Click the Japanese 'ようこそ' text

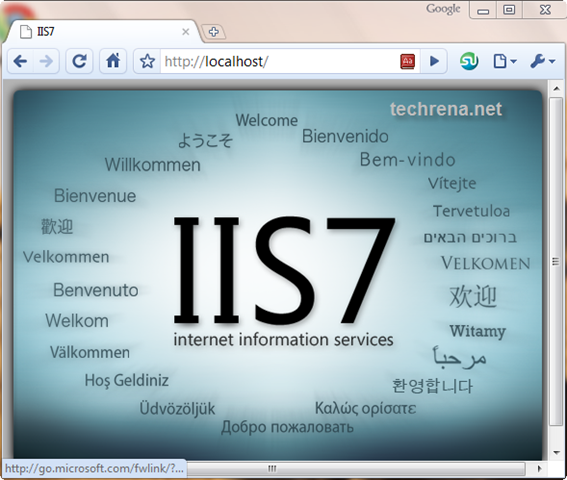(x=205, y=140)
